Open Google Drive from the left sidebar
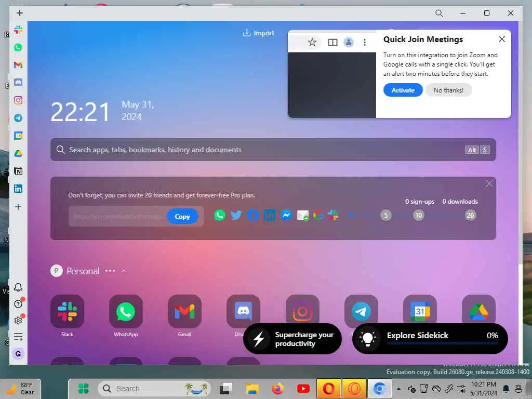This screenshot has width=532, height=399. (18, 153)
